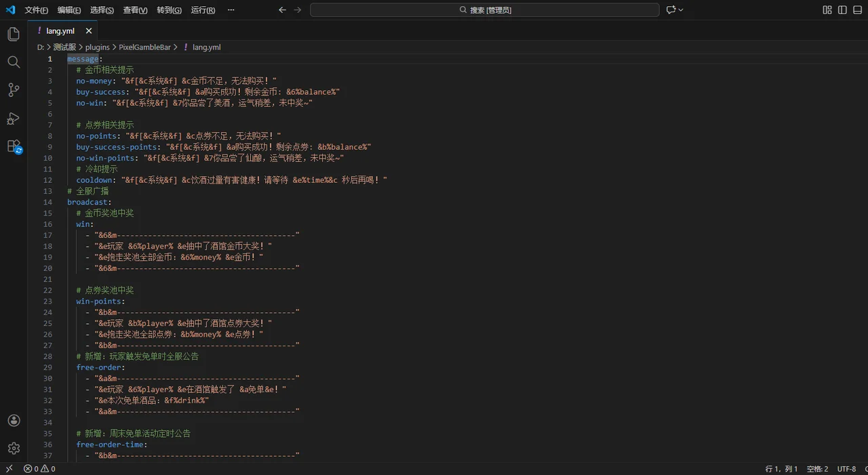
Task: Go back with the left arrow
Action: [283, 9]
